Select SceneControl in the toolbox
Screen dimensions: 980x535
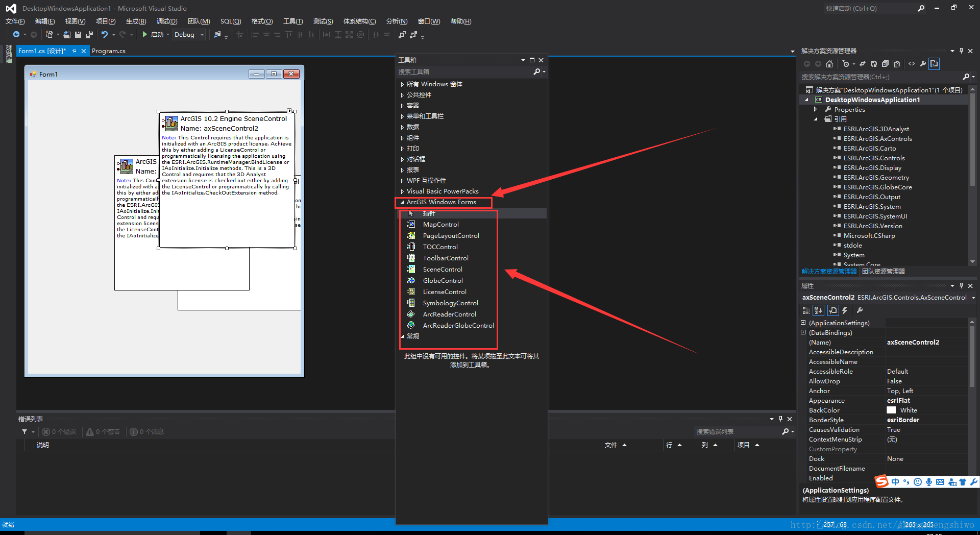pyautogui.click(x=442, y=270)
